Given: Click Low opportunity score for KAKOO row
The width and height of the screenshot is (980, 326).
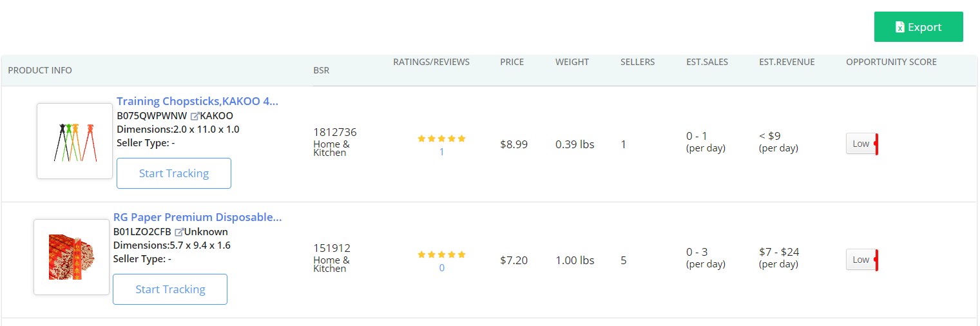Looking at the screenshot, I should coord(862,144).
